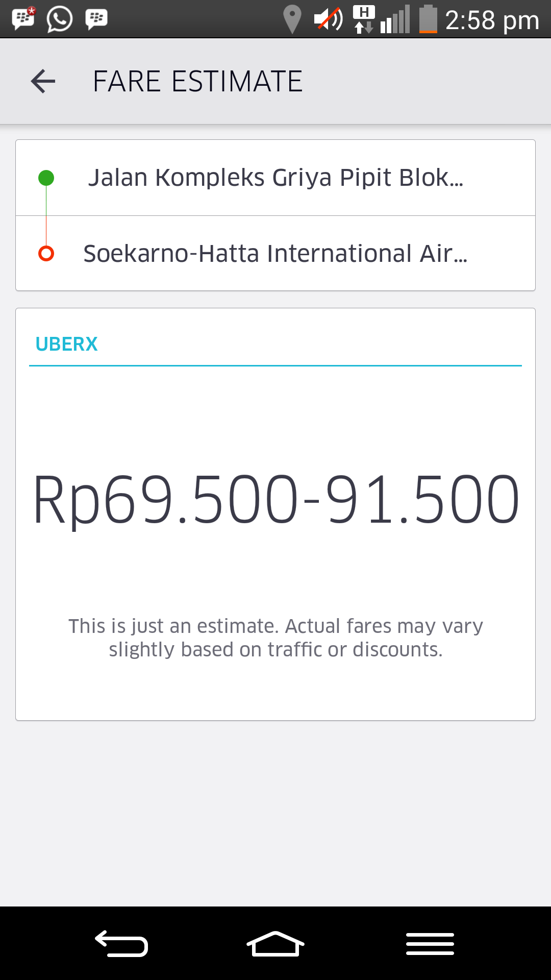The height and width of the screenshot is (980, 551).
Task: Tap the battery status icon
Action: click(428, 19)
